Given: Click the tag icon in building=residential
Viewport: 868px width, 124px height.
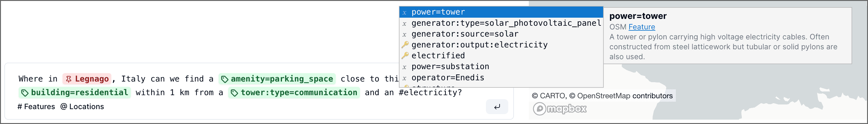Looking at the screenshot, I should click(x=25, y=93).
